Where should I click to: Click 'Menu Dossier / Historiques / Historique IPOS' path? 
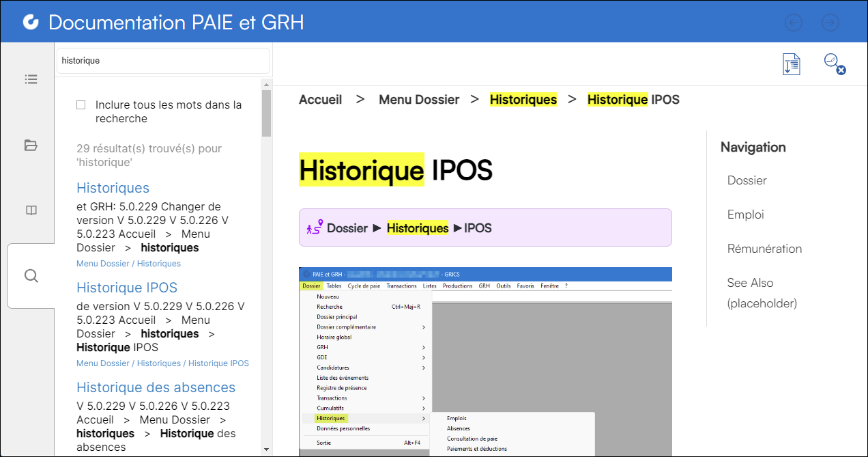[162, 363]
